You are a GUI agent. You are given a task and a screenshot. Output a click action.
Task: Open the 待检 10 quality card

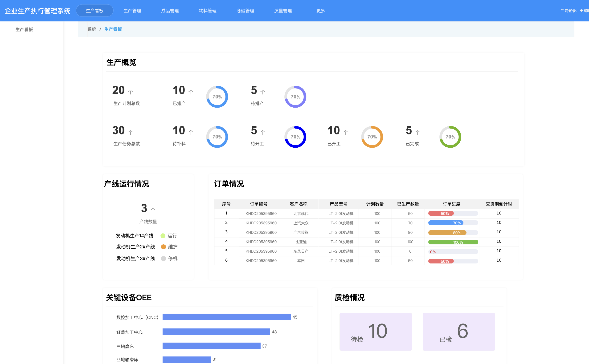[x=375, y=332]
